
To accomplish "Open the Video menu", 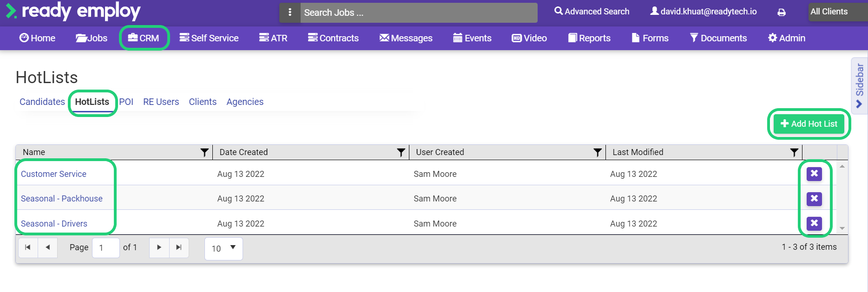I will click(x=529, y=38).
